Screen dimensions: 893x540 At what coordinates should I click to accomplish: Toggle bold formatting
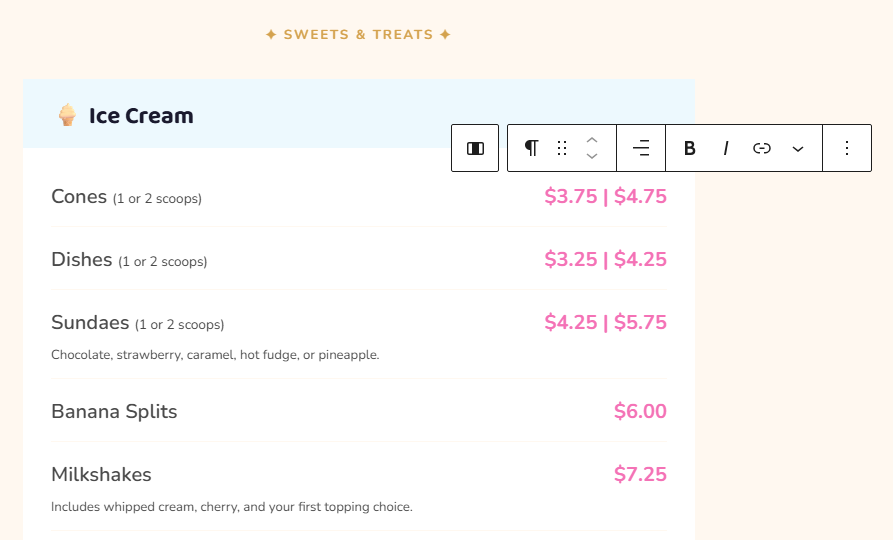[x=689, y=148]
